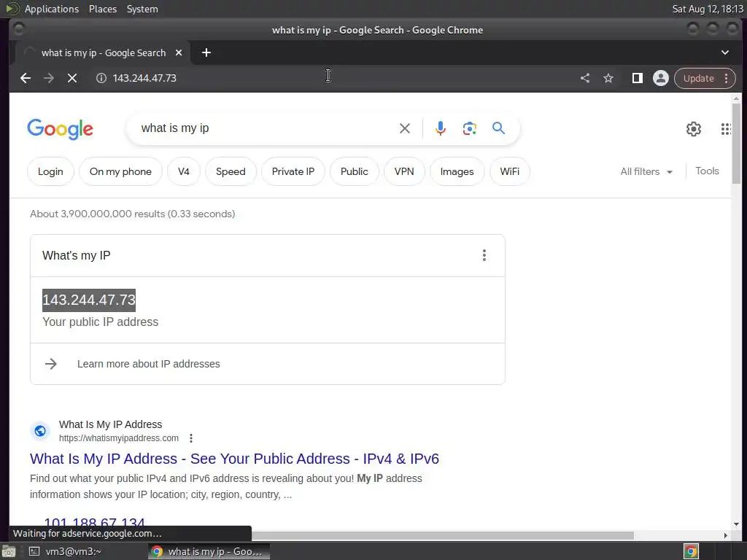Search by voice with microphone icon
The image size is (747, 560).
pyautogui.click(x=440, y=128)
